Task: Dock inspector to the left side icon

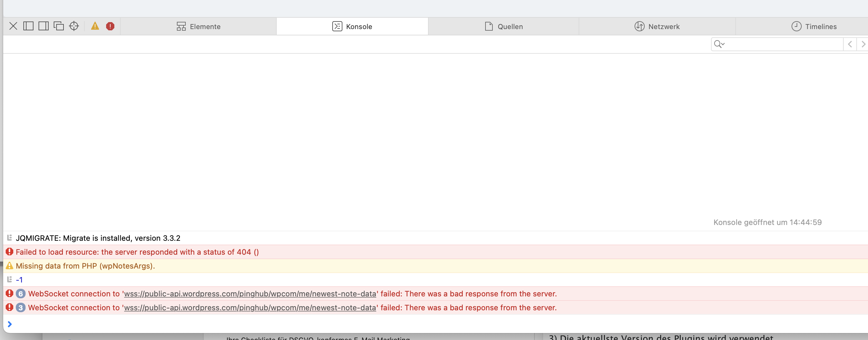Action: click(x=28, y=26)
